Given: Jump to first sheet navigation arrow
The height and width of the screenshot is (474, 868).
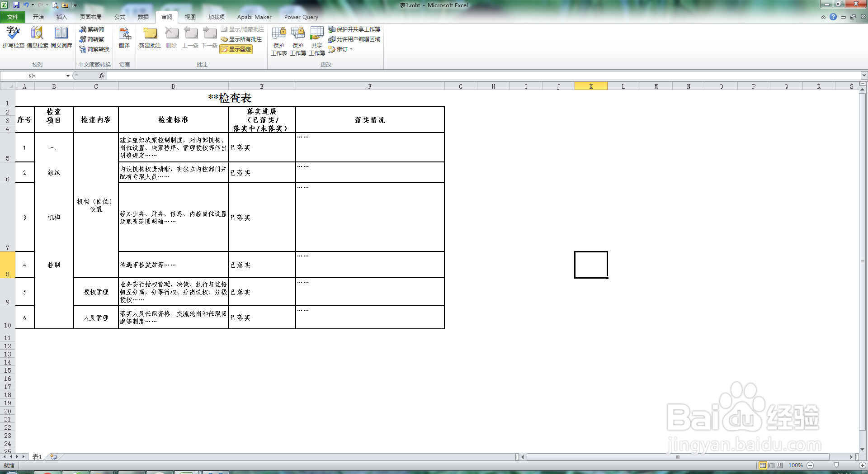Looking at the screenshot, I should point(4,457).
